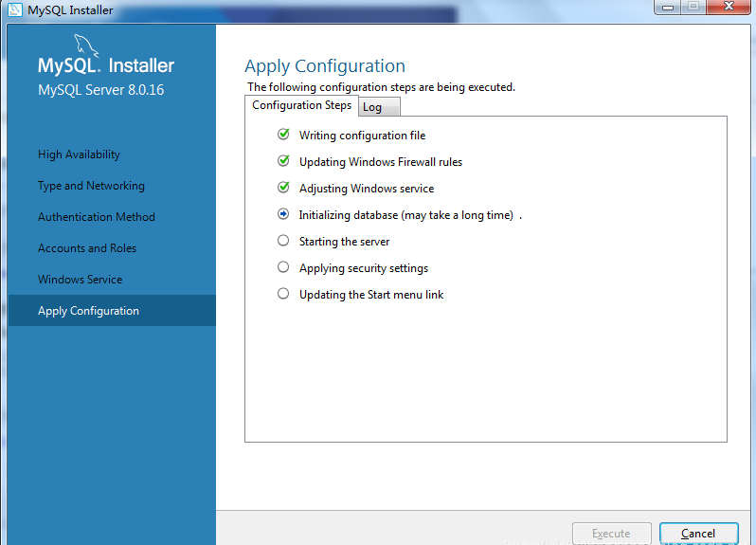
Task: Click green check beside Adjusting Windows service
Action: tap(283, 187)
